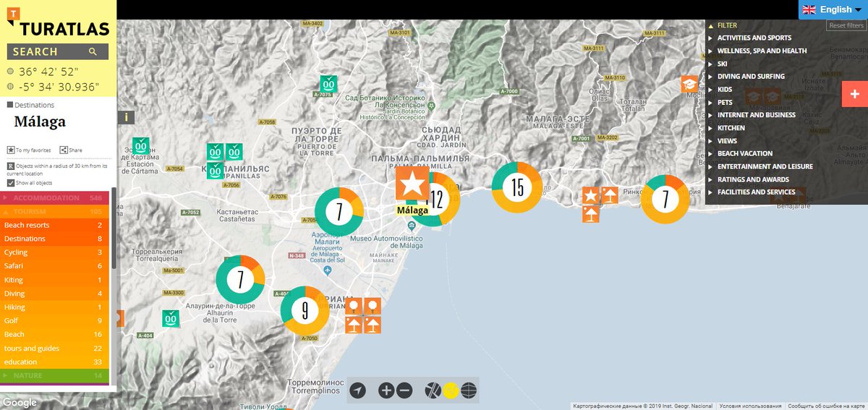Select Kiting in the Tourism list
The image size is (868, 410).
click(55, 280)
